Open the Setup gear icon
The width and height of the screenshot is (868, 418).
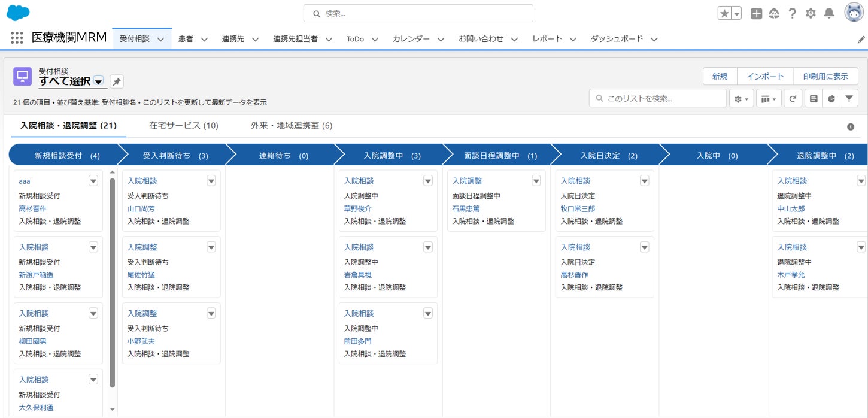[811, 13]
